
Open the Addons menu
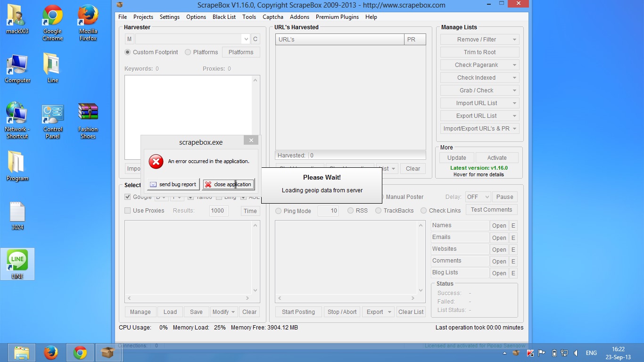[x=300, y=17]
